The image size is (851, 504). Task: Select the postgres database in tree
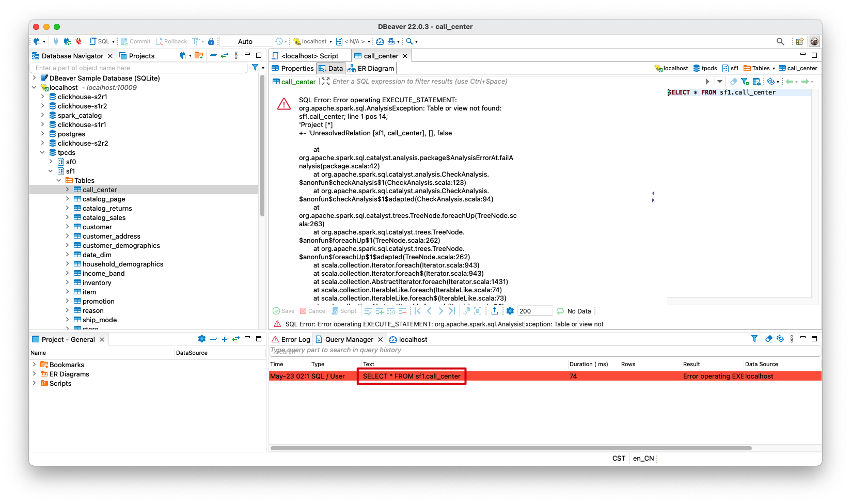71,134
